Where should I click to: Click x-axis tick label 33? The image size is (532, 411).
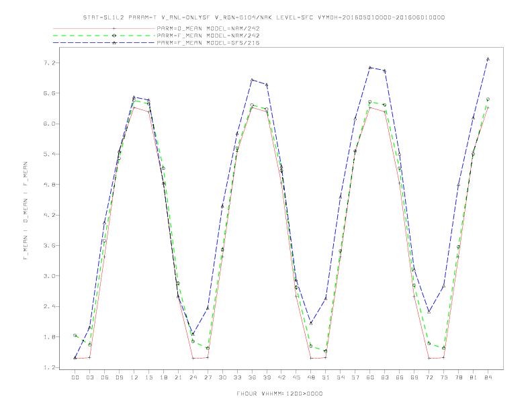click(237, 377)
